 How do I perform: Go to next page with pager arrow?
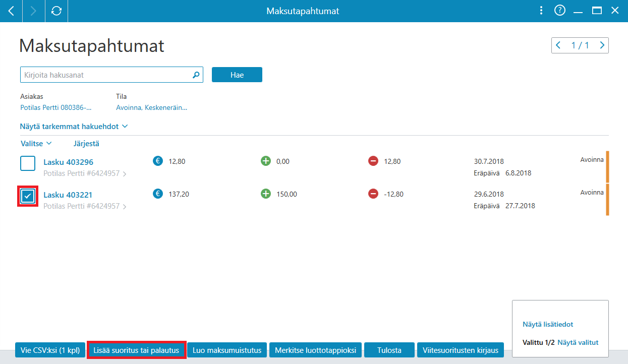(602, 45)
